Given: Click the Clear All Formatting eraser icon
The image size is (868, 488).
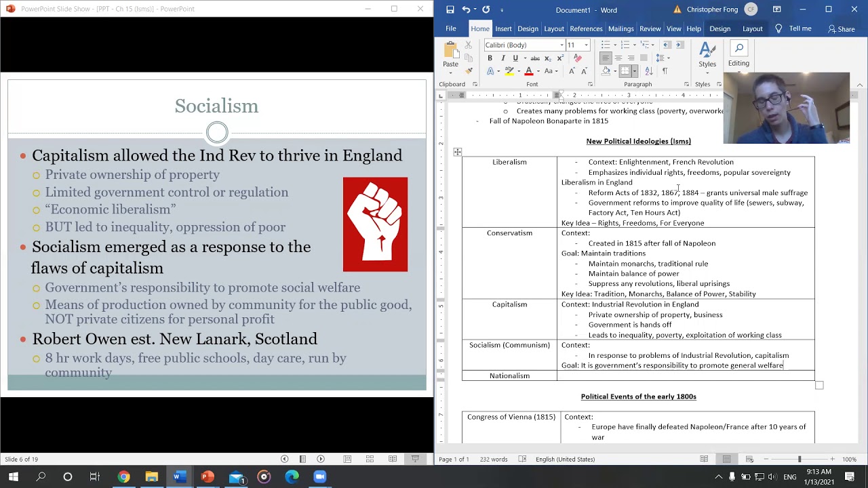Looking at the screenshot, I should point(578,58).
